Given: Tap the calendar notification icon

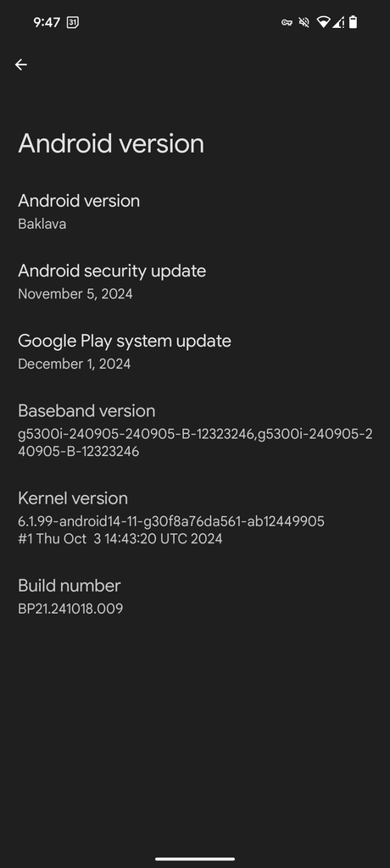Looking at the screenshot, I should (x=73, y=22).
